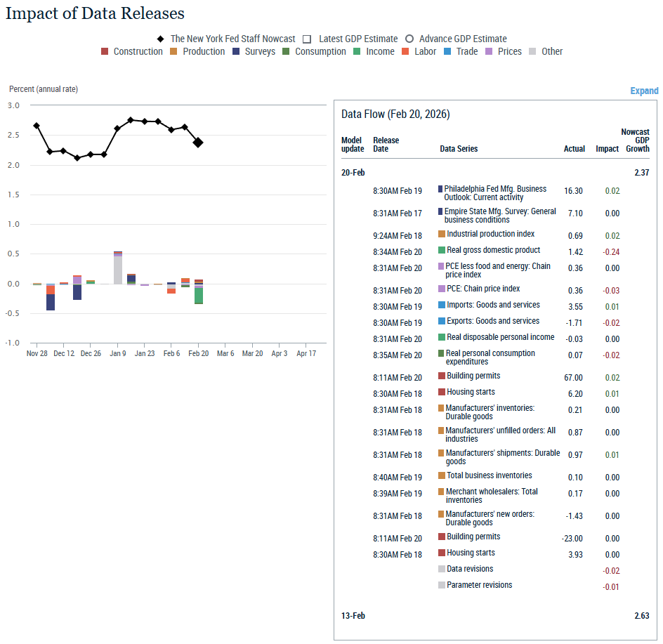Image resolution: width=663 pixels, height=644 pixels.
Task: Select the Feb 20 nowcast data point
Action: pyautogui.click(x=198, y=143)
